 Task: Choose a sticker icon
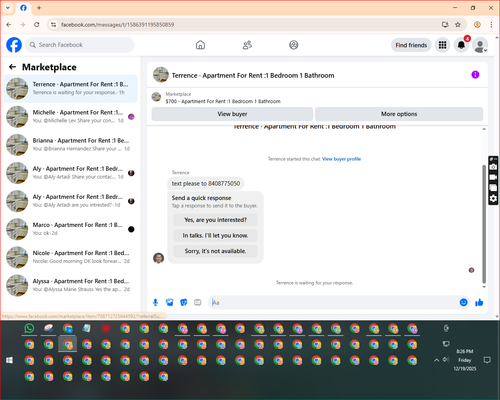[184, 302]
